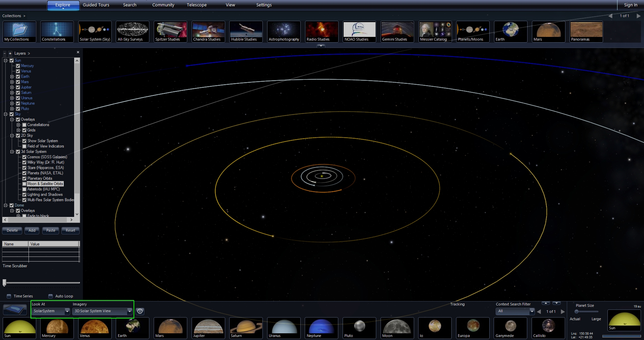Open the Imagery dropdown
Screen dimensions: 644x340
point(103,311)
